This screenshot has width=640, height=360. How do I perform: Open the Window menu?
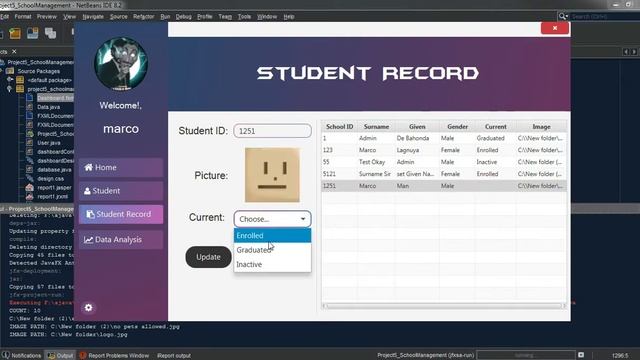267,17
